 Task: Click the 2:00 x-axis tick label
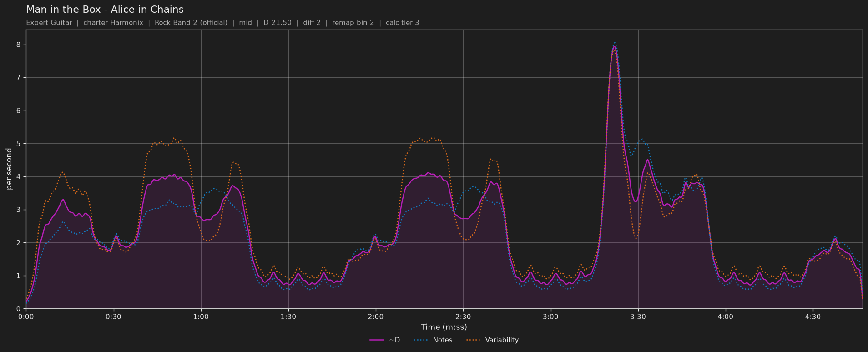point(376,317)
